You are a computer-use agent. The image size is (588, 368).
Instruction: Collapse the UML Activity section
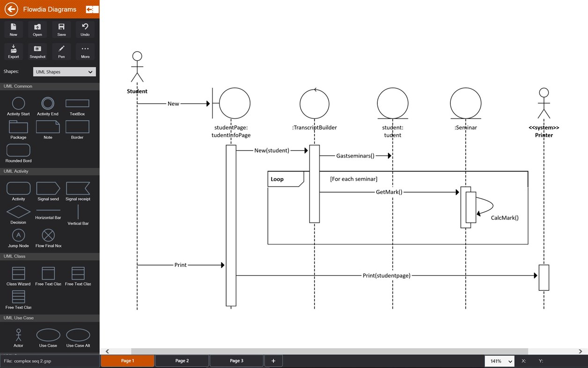[x=50, y=171]
